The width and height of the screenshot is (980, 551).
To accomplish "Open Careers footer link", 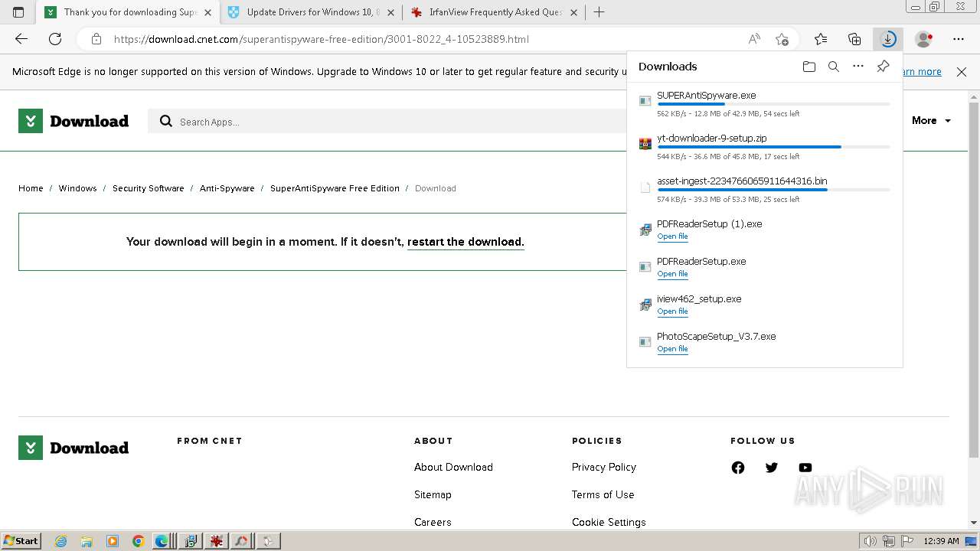I will (433, 522).
